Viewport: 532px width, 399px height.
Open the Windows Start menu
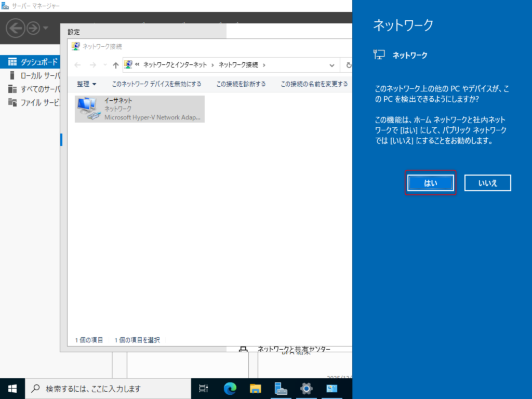click(x=12, y=388)
